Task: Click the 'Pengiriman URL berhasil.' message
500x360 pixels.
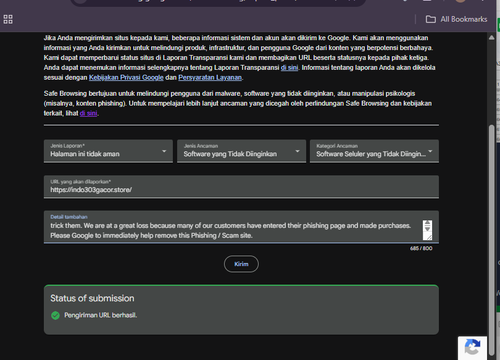Action: click(100, 315)
